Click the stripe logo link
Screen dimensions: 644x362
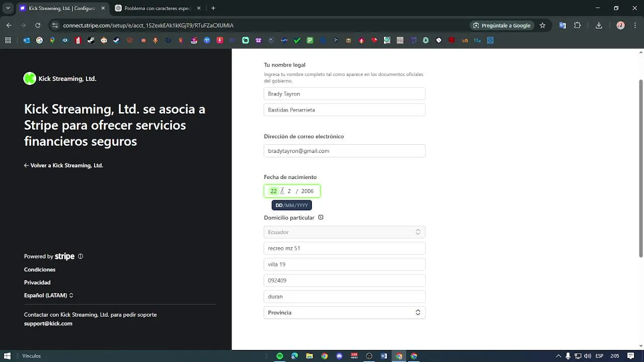pyautogui.click(x=64, y=256)
